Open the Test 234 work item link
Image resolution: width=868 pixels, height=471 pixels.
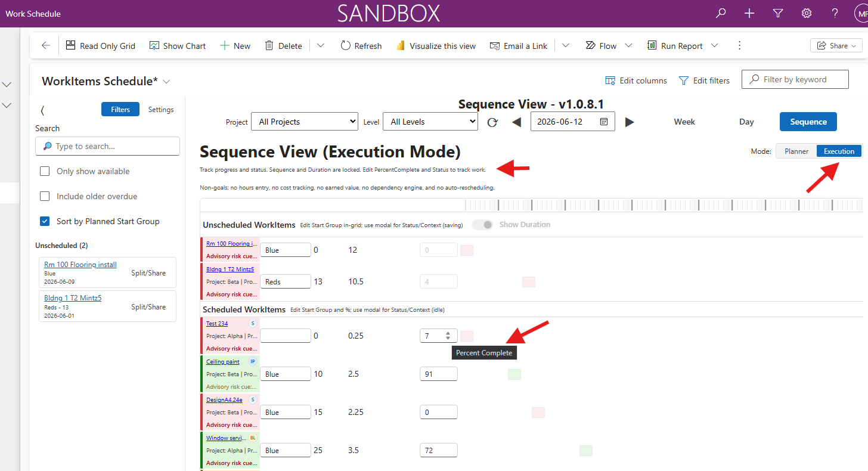[x=217, y=323]
